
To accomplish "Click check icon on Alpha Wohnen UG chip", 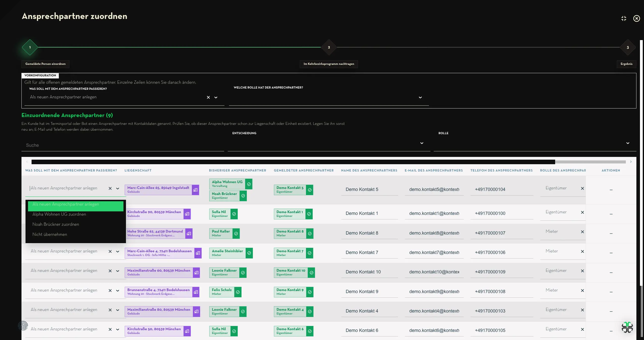I will [249, 184].
